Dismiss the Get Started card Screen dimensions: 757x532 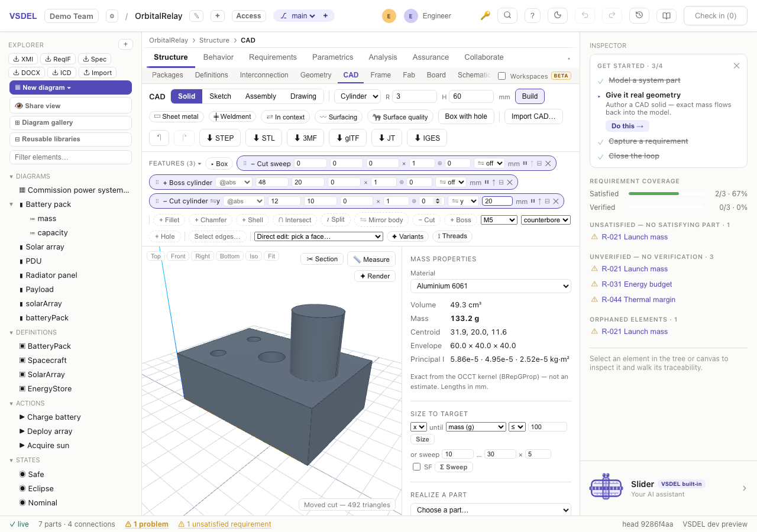(736, 66)
